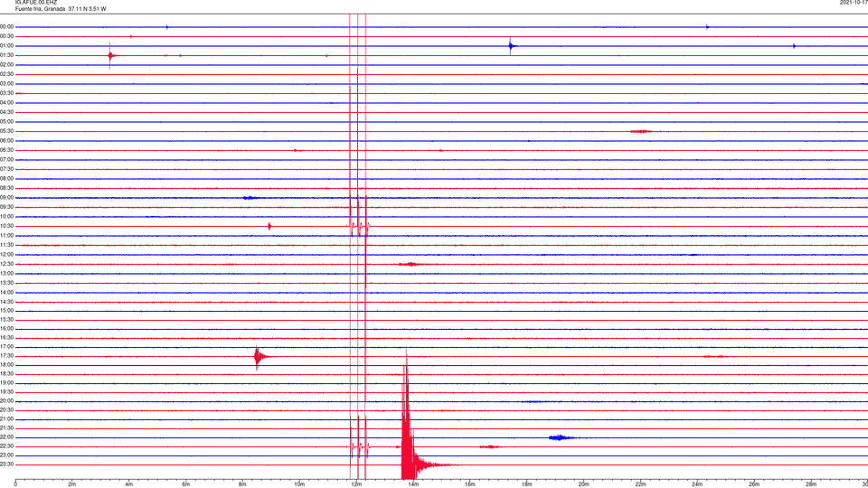Click the 20:30 trace time label
The image size is (868, 488).
[x=6, y=410]
